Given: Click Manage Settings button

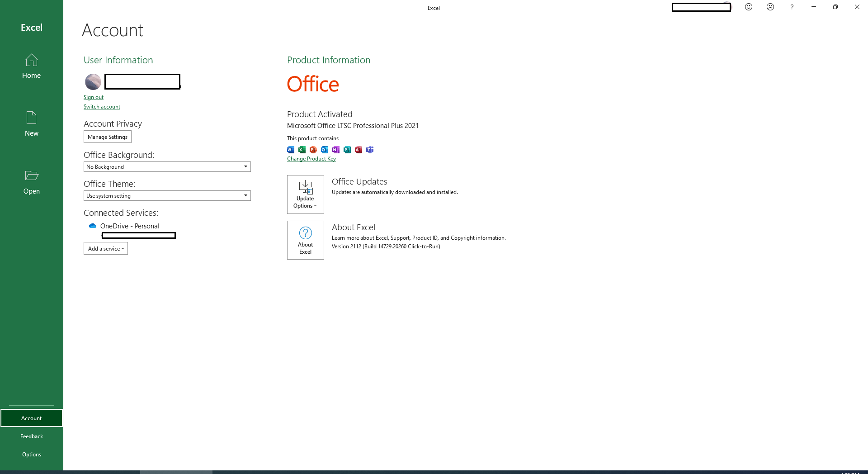Looking at the screenshot, I should 108,137.
